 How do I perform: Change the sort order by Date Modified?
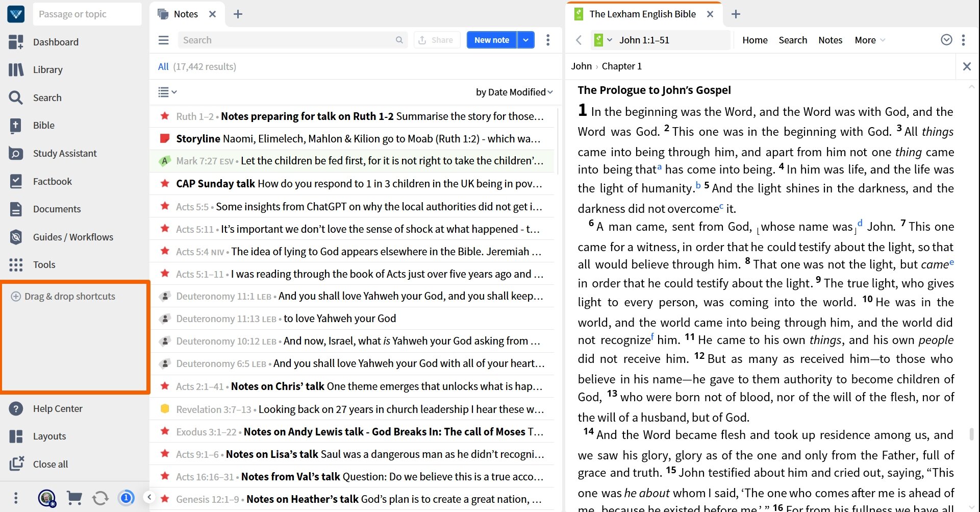coord(514,92)
